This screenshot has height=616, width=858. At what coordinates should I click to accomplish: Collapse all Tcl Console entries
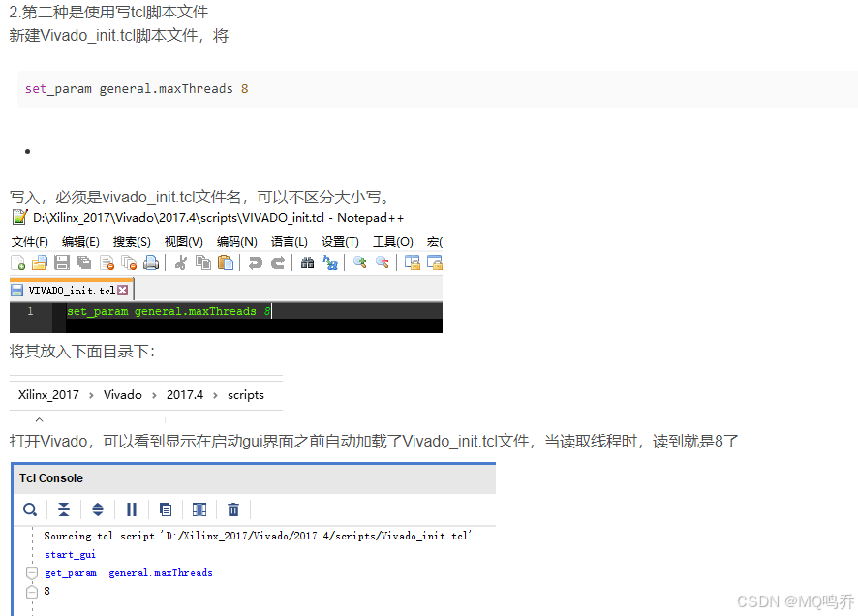click(x=64, y=508)
